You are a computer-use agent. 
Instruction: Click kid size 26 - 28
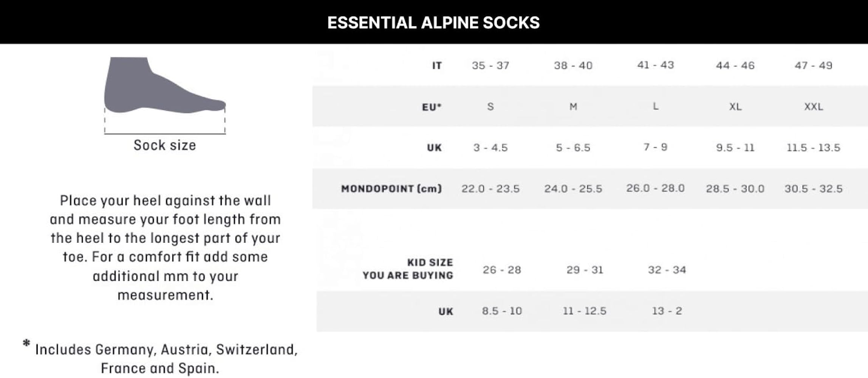[x=502, y=270]
